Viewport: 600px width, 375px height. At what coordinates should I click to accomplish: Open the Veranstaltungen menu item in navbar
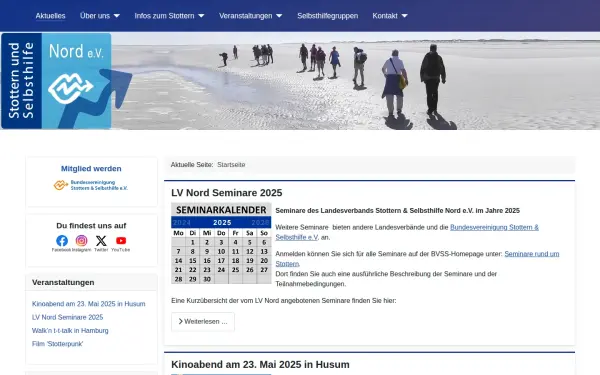coord(246,16)
